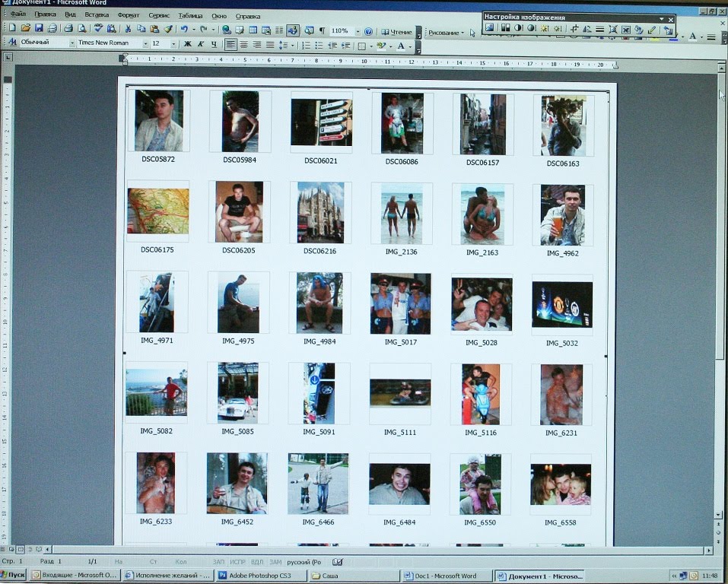Select the Crop tool

coord(574,29)
